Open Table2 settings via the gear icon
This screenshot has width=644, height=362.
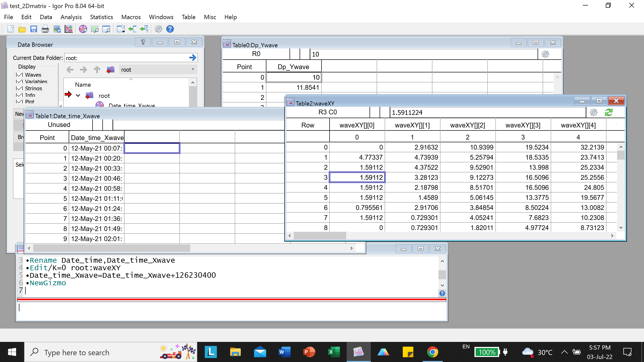point(594,112)
